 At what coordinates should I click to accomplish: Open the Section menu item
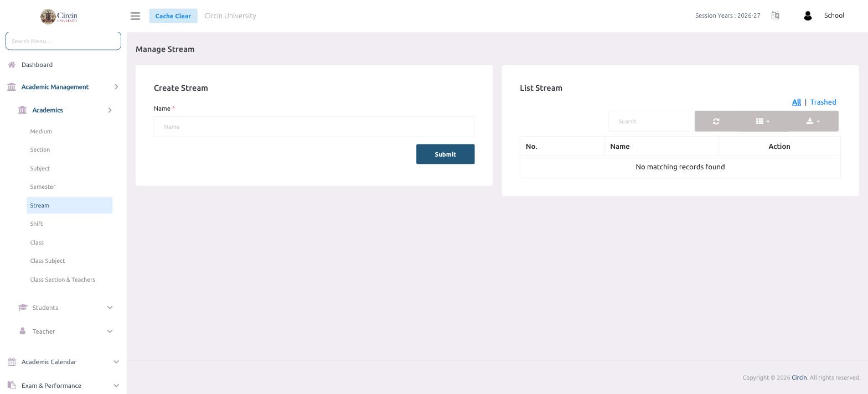[x=40, y=150]
